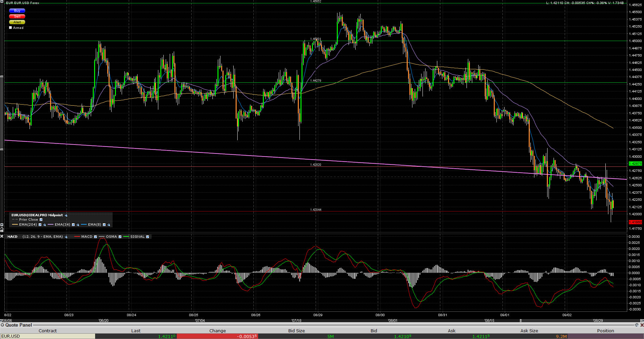Viewport: 644px width, 339px height.
Task: Click the 07/18 marker on bottom timeline
Action: point(296,321)
